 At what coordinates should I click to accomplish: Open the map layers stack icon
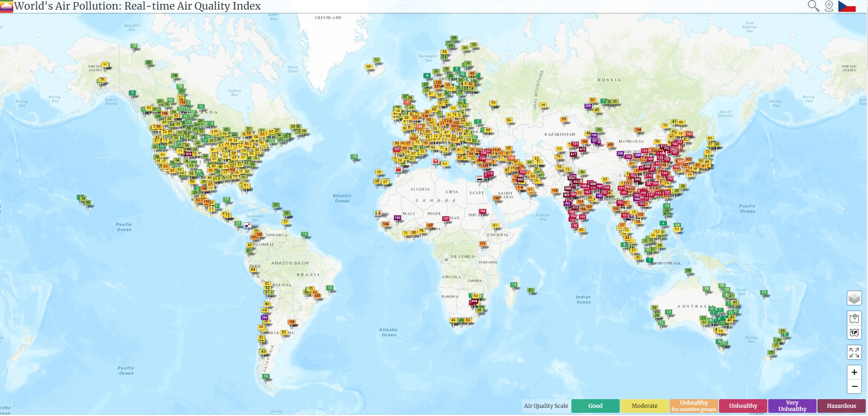[x=854, y=298]
